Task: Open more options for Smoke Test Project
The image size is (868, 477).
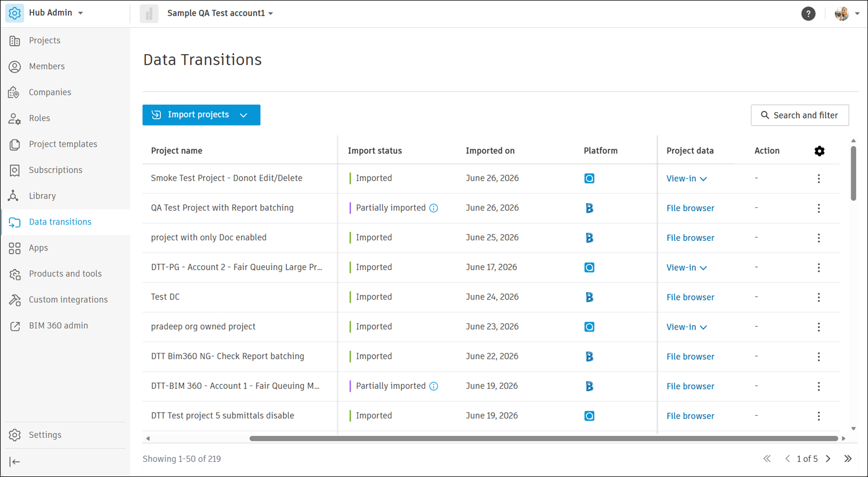Action: coord(819,179)
